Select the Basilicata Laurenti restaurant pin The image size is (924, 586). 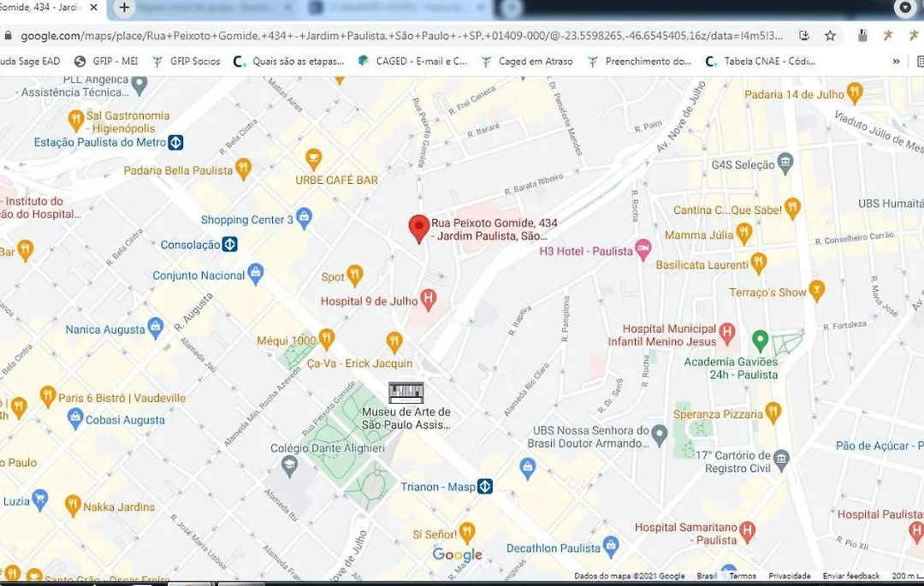tap(759, 263)
